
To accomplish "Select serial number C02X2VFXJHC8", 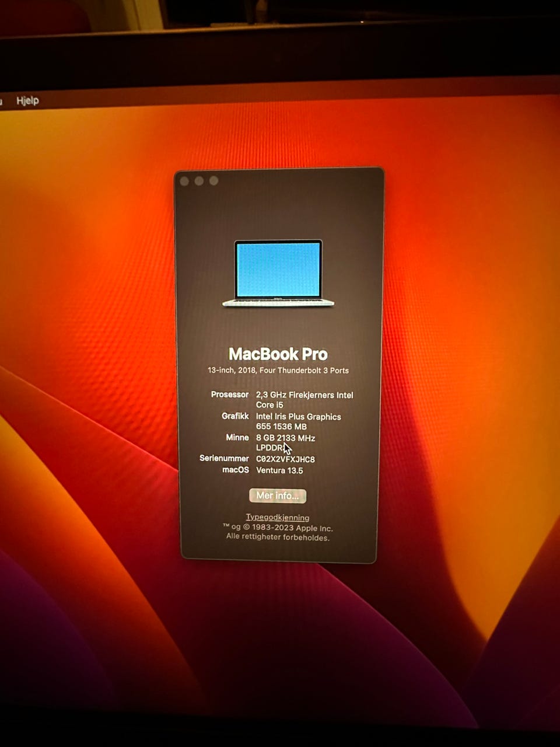I will 285,459.
